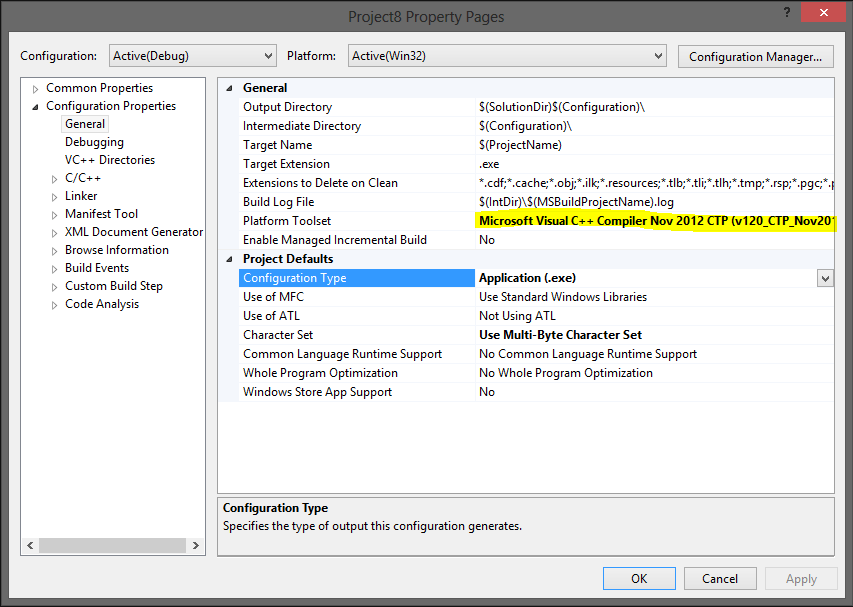Open the Configuration Type dropdown
The height and width of the screenshot is (607, 853).
825,277
